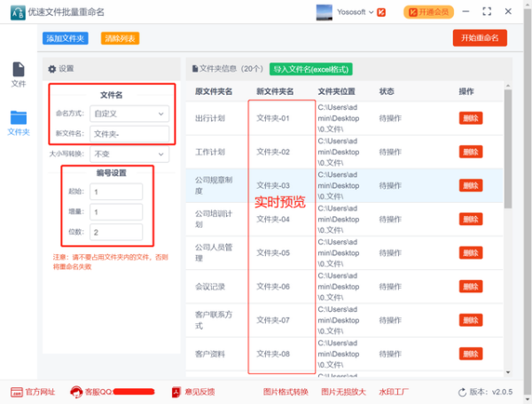This screenshot has height=404, width=532.
Task: Click 导入文件名(excel格式) button
Action: pyautogui.click(x=311, y=68)
